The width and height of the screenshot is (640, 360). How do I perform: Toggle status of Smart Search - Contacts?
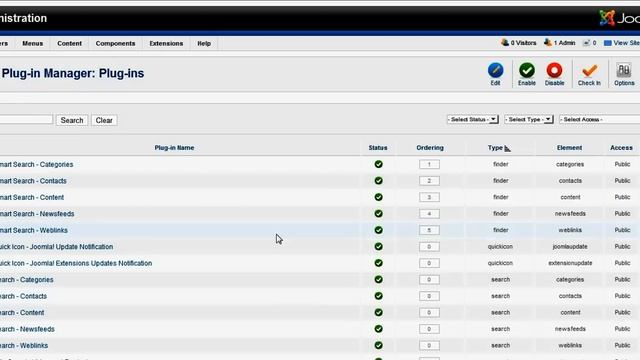click(378, 180)
